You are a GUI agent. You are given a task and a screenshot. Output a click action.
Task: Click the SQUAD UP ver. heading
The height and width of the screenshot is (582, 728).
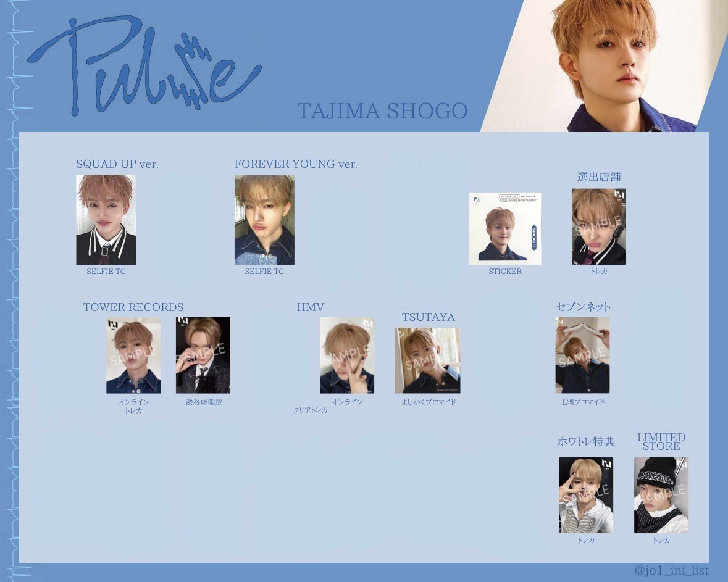117,164
